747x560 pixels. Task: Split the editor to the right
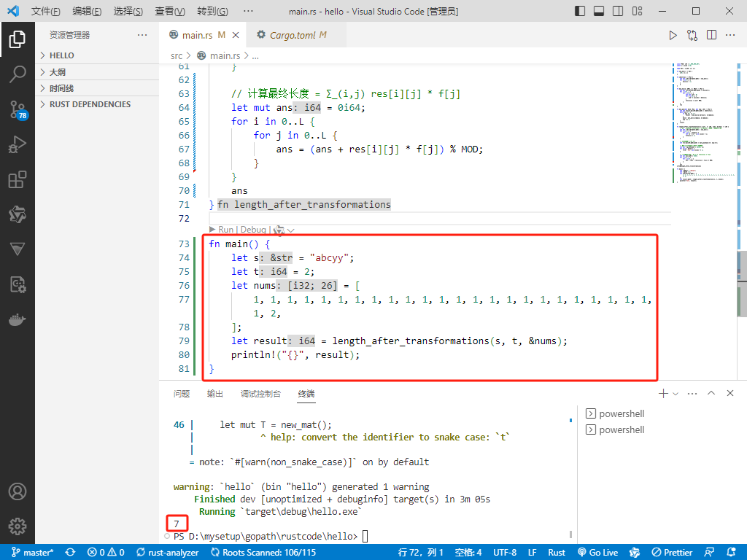point(712,35)
